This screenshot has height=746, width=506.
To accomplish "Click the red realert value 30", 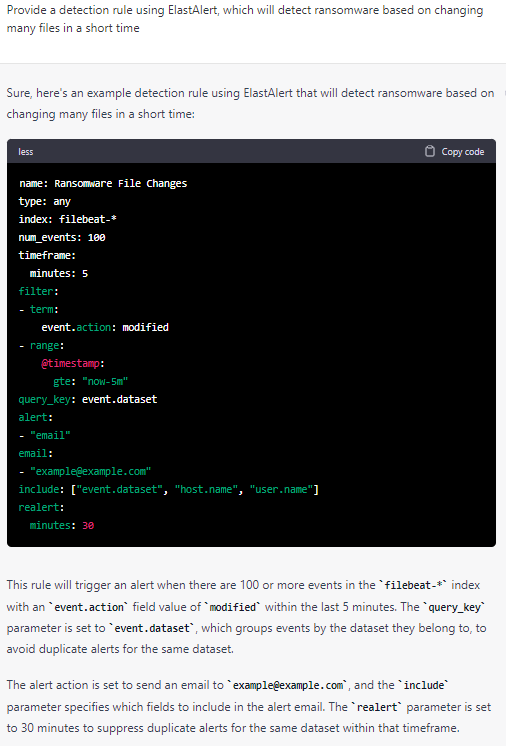I will click(x=88, y=526).
